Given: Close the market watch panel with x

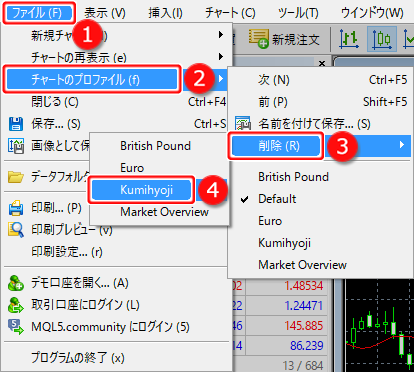Looking at the screenshot, I should (322, 63).
